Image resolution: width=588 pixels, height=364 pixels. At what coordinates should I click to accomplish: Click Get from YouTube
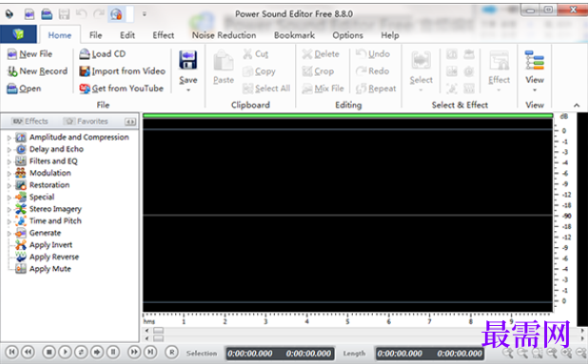click(121, 88)
